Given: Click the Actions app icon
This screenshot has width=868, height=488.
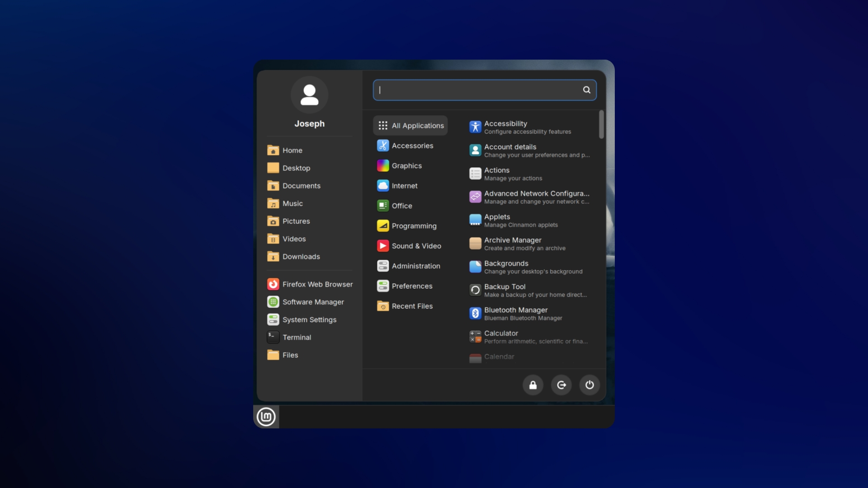Looking at the screenshot, I should 475,174.
